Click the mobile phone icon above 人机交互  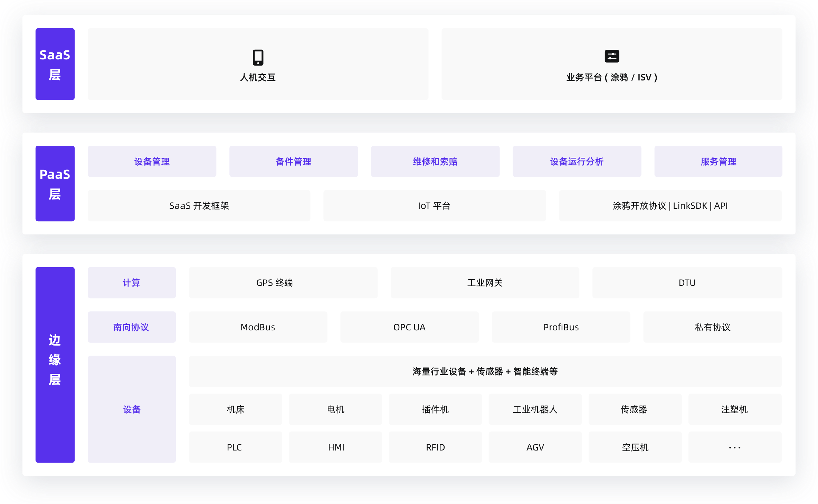coord(258,57)
